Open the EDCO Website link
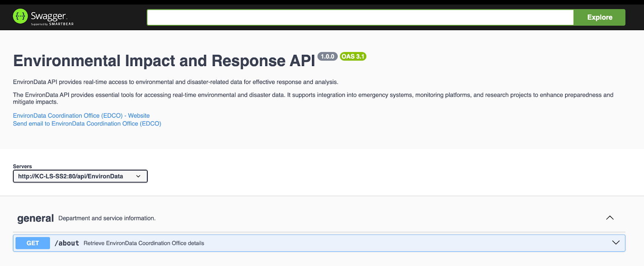 point(81,116)
